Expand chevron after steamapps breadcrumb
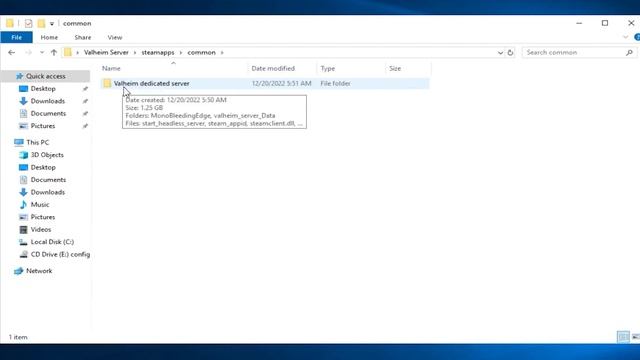Screen dimensions: 640x360 tap(181, 52)
